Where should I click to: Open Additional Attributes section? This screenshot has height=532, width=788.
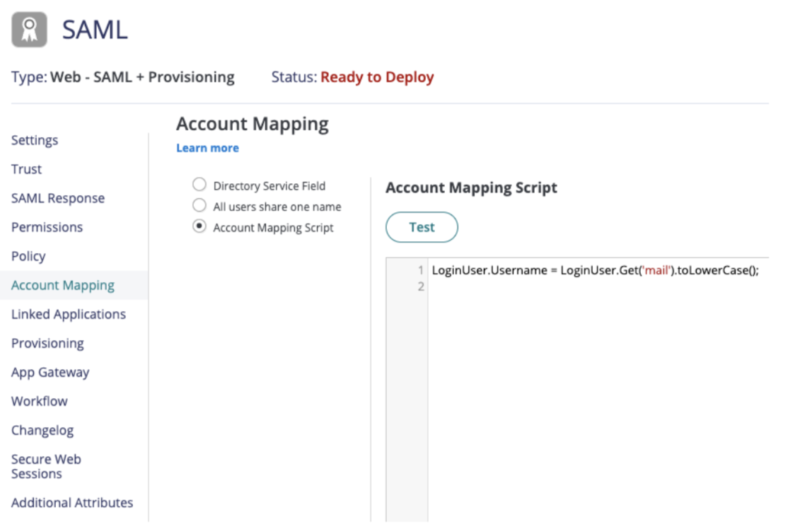72,502
